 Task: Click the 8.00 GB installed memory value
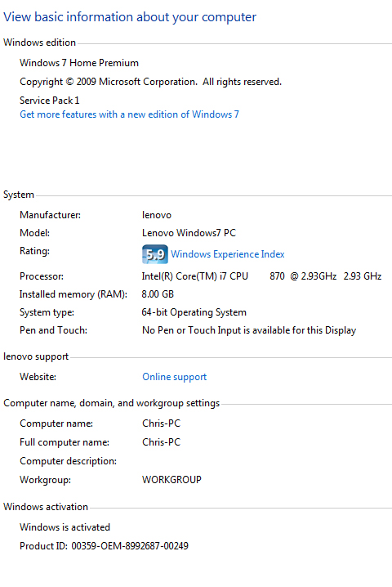tap(158, 294)
